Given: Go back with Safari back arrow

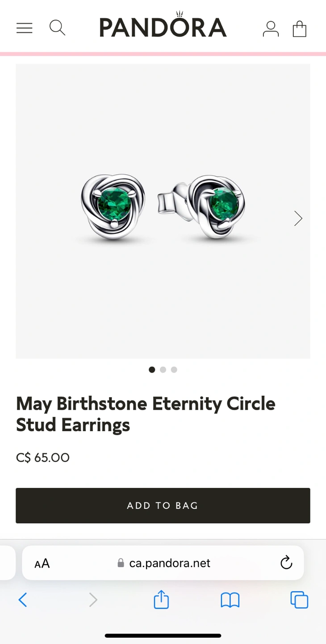Looking at the screenshot, I should tap(23, 600).
